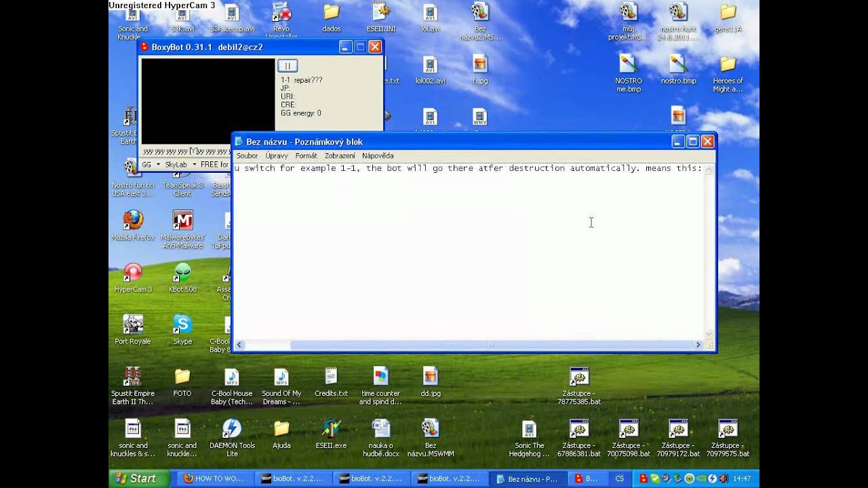The height and width of the screenshot is (488, 868).
Task: Switch to HOW TO WO... Firefox taskbar button
Action: coord(214,479)
